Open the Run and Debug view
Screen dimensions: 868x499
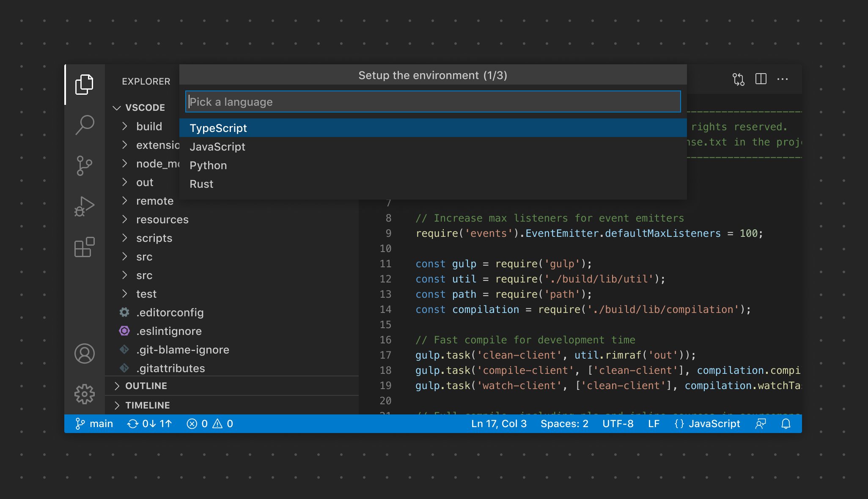click(84, 206)
